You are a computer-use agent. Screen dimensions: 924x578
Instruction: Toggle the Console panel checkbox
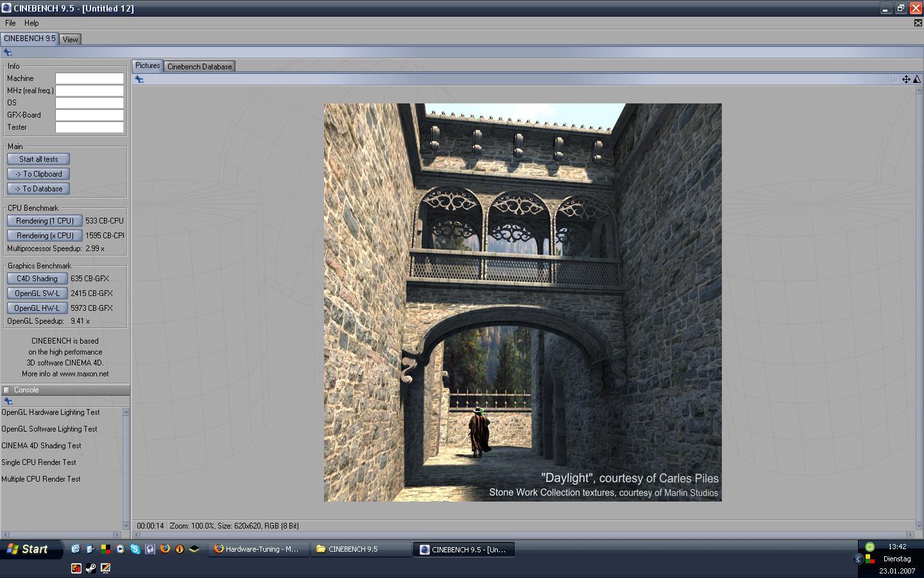[x=6, y=390]
